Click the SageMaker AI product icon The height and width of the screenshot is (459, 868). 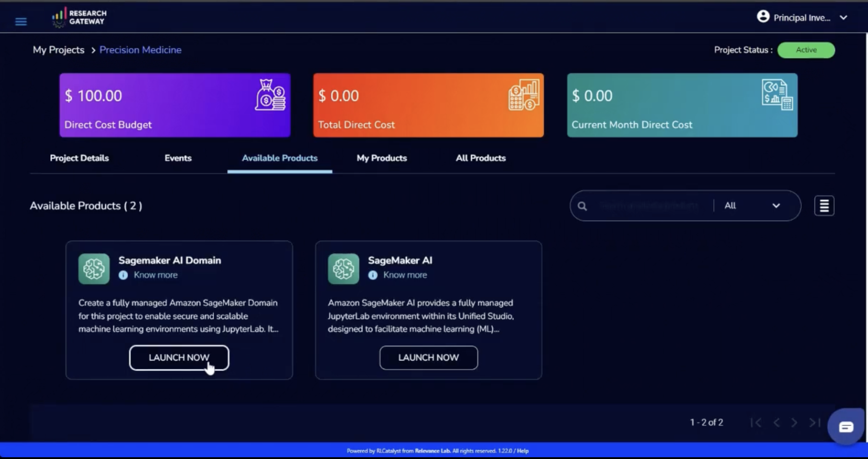pyautogui.click(x=343, y=269)
